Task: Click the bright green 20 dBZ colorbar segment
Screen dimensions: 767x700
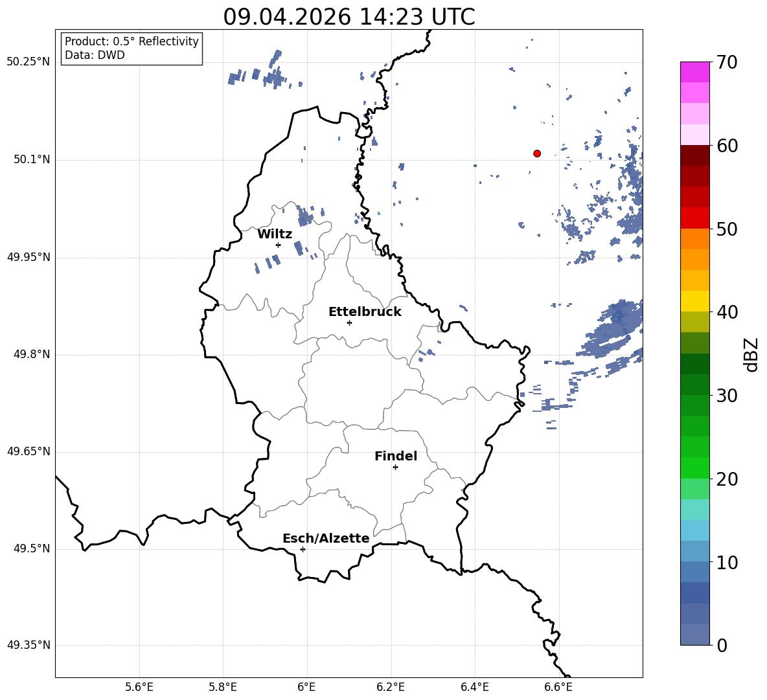Action: click(x=694, y=468)
